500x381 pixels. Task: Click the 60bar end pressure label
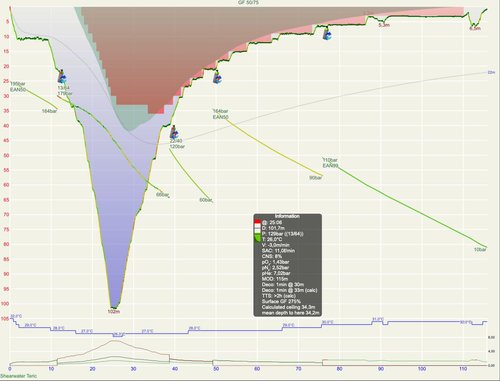pyautogui.click(x=206, y=200)
